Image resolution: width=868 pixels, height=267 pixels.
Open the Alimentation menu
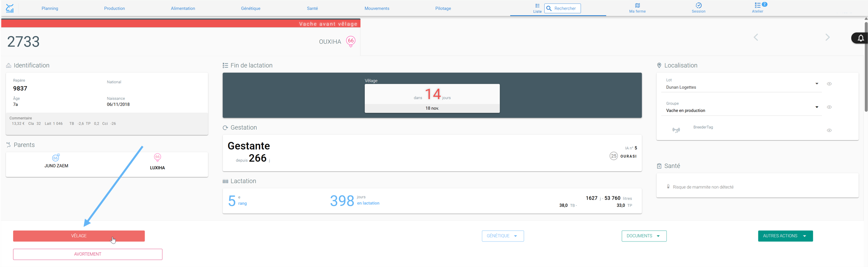tap(183, 9)
